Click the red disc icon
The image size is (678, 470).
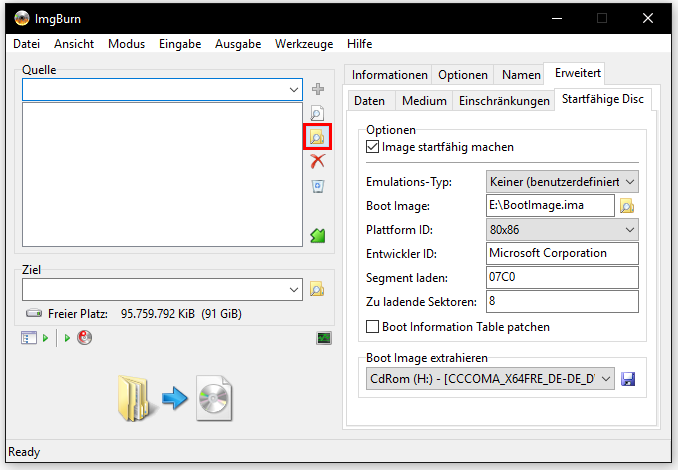[84, 337]
